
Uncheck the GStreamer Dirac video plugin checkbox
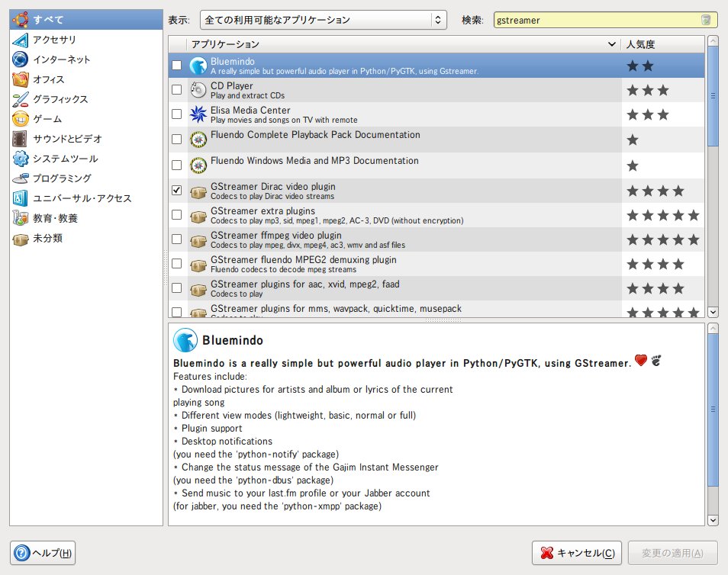177,191
